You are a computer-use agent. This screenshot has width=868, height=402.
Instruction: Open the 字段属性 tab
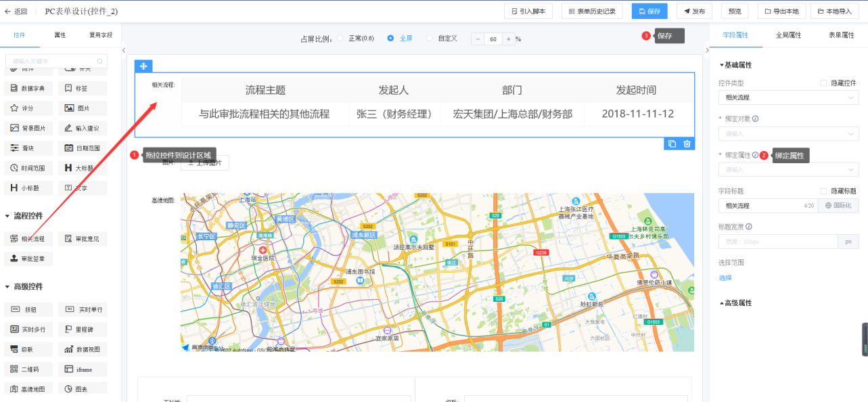[735, 35]
